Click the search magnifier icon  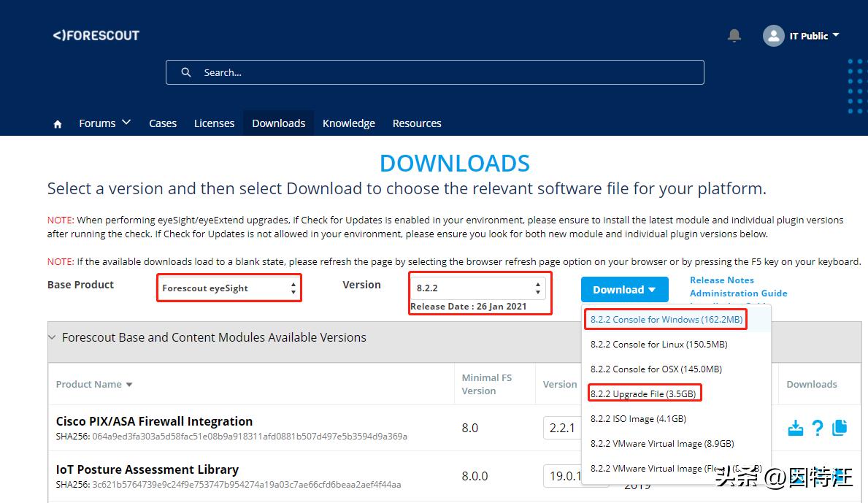tap(186, 72)
